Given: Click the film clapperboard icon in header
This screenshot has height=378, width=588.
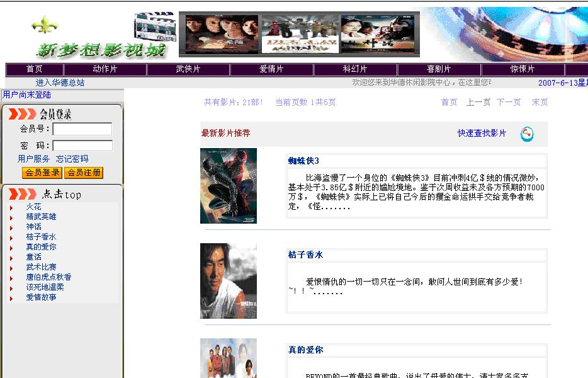Looking at the screenshot, I should point(155,27).
